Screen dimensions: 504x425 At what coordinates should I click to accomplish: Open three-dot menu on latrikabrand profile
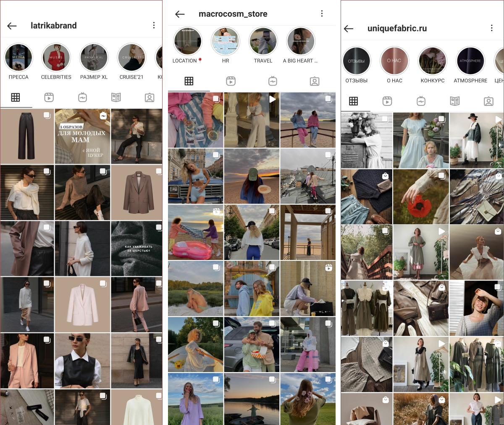click(x=154, y=26)
